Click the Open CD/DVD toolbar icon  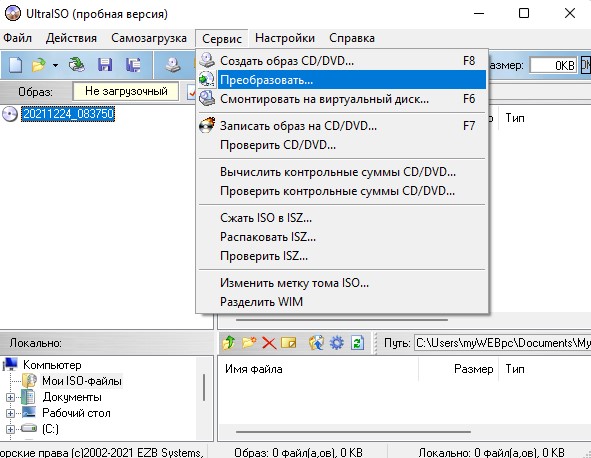[77, 64]
